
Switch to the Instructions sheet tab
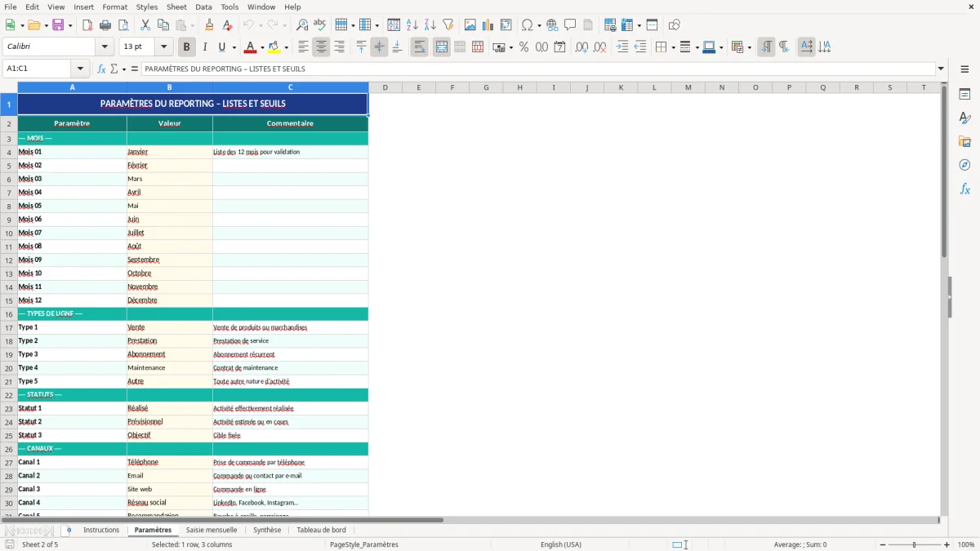click(x=101, y=530)
